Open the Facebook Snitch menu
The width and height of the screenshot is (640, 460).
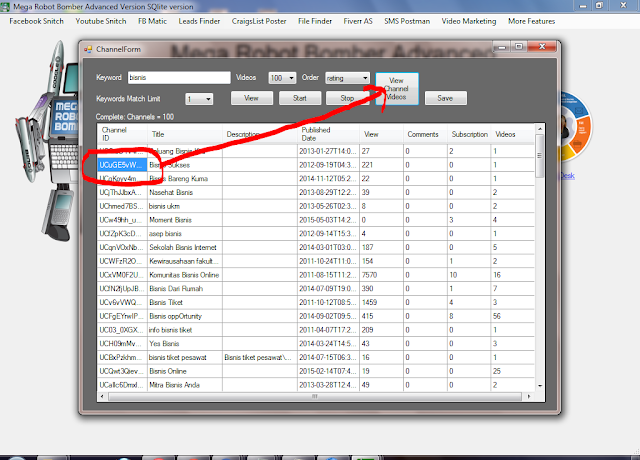coord(36,21)
